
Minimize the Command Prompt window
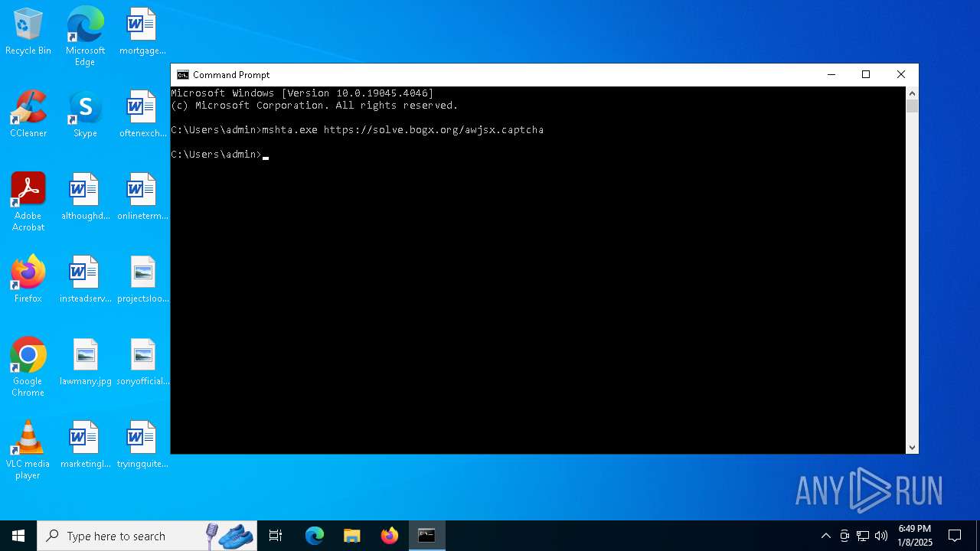831,75
